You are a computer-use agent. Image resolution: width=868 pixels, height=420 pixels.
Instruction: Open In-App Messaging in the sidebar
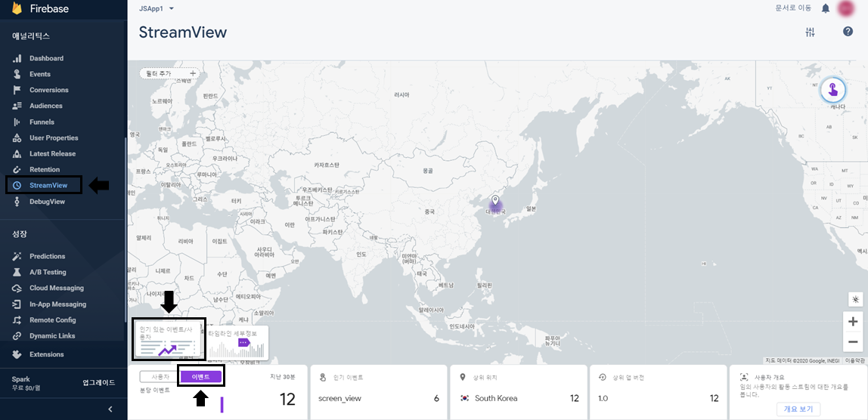tap(57, 304)
